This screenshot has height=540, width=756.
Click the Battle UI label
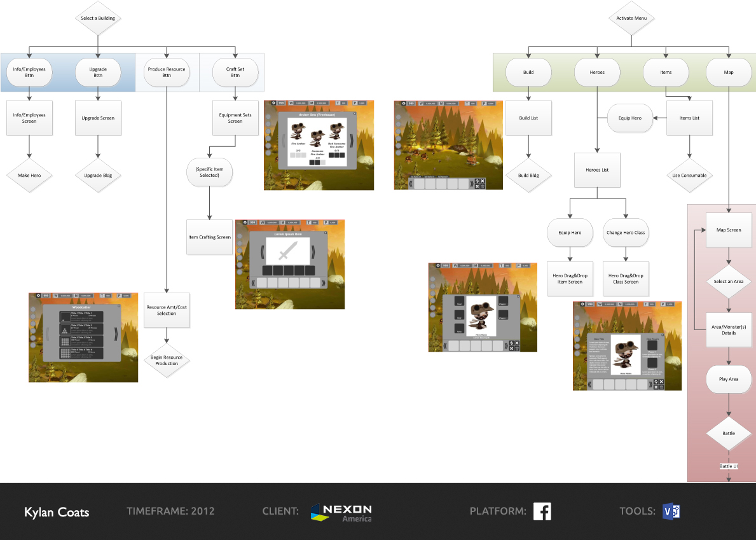[x=729, y=466]
